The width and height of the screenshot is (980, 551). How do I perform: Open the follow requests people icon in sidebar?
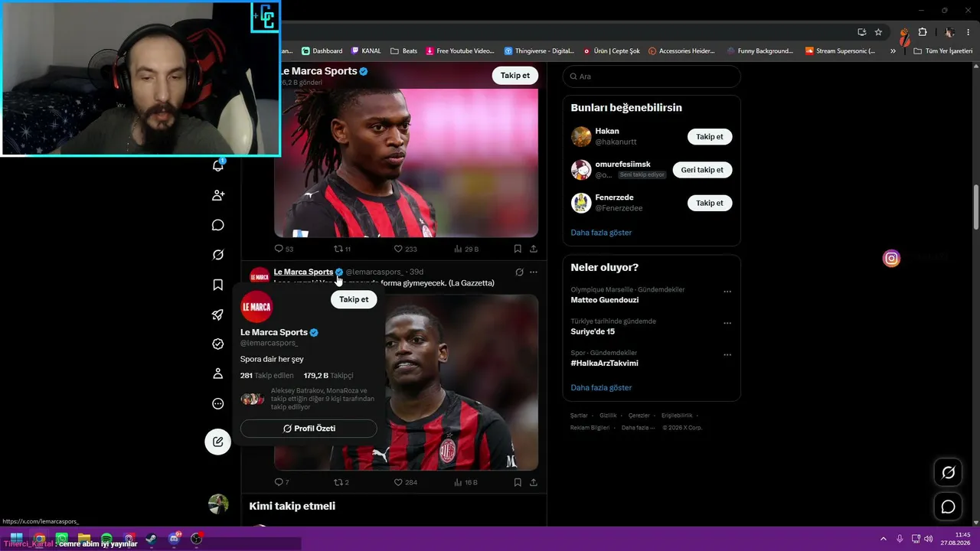click(218, 195)
